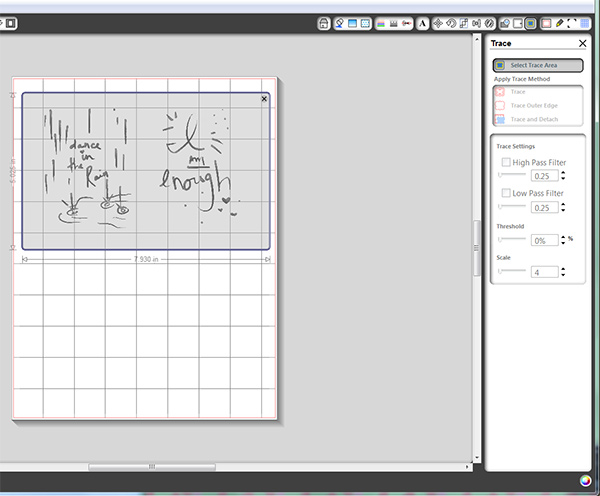The width and height of the screenshot is (600, 496).
Task: Open the Silhouette Design Store icon
Action: 324,24
